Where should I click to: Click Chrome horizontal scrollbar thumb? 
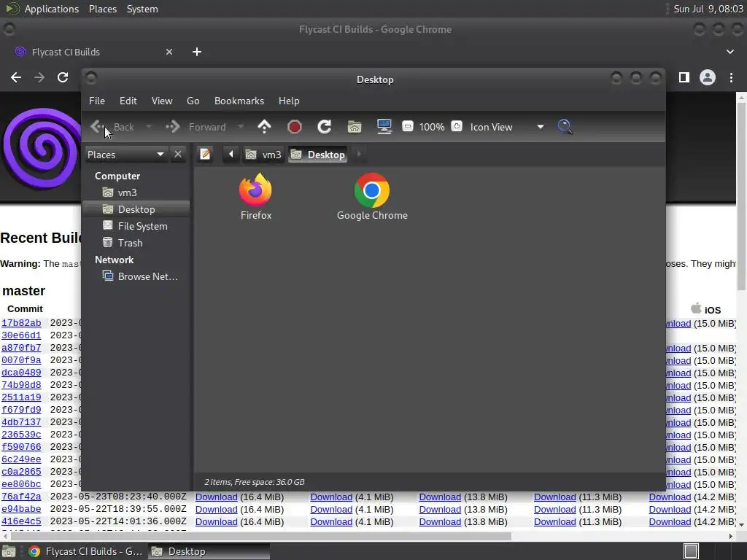pos(260,536)
